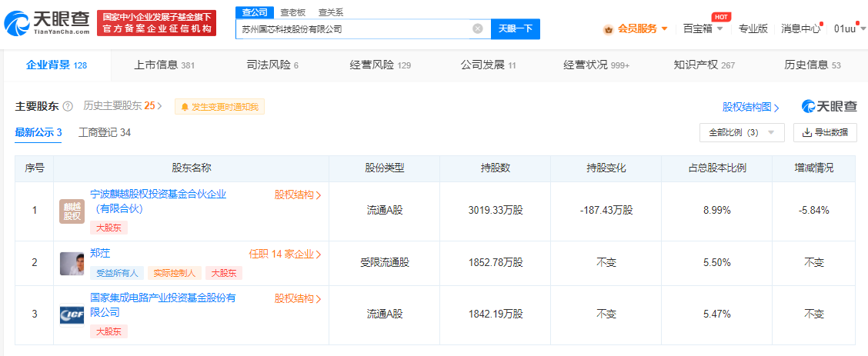Select the 查老板 search tab
The width and height of the screenshot is (868, 356).
click(293, 12)
